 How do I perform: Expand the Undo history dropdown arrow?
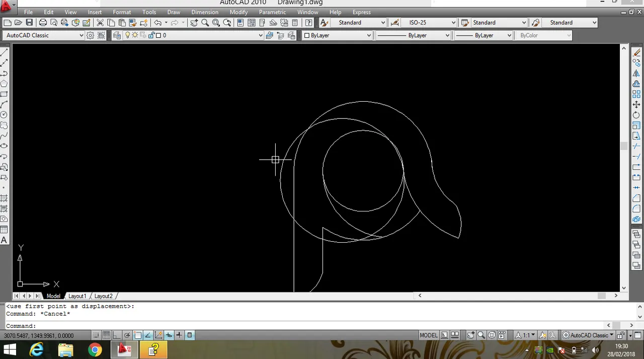coord(166,23)
